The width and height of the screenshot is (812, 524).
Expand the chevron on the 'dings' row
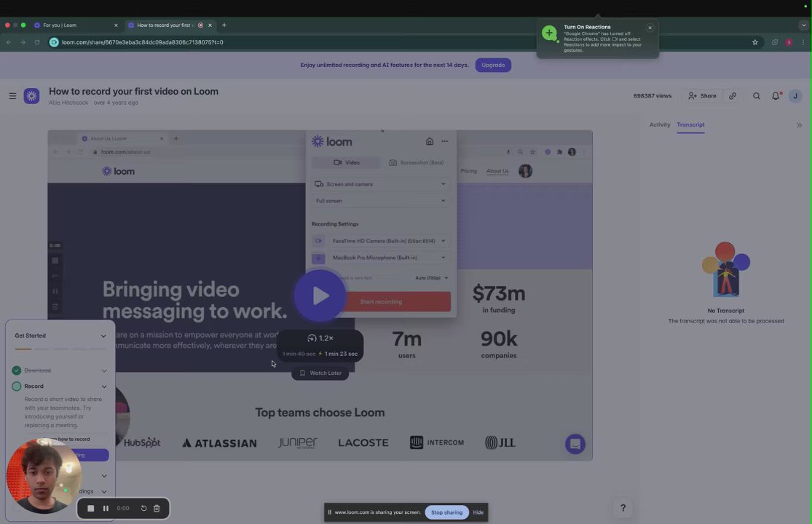104,491
